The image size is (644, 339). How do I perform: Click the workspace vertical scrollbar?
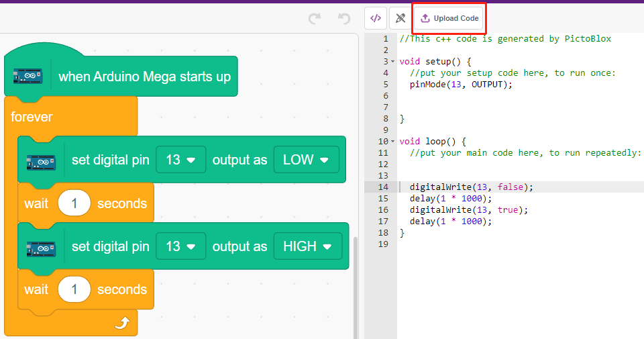pos(356,287)
